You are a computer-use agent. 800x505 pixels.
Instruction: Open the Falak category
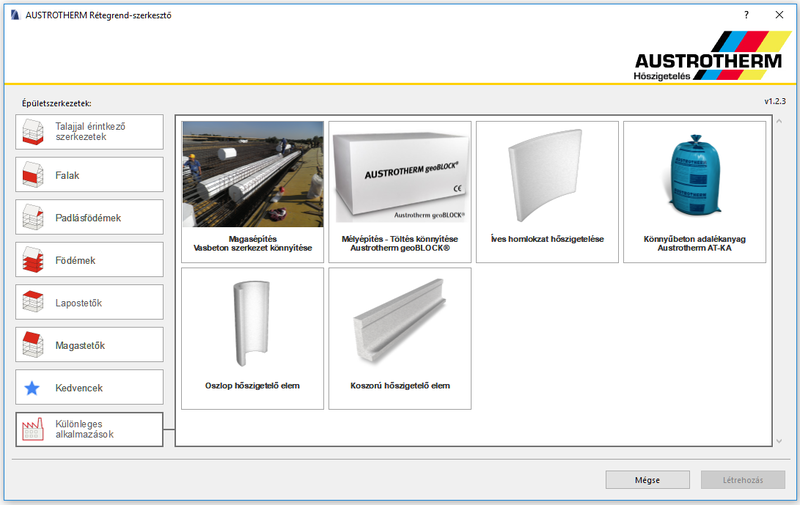tap(89, 175)
